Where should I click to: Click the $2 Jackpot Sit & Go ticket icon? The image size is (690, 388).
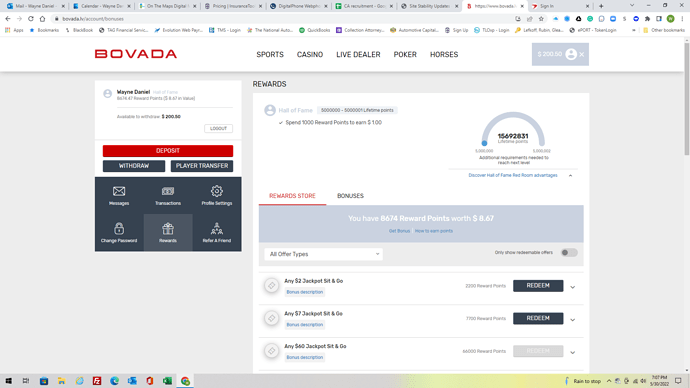point(272,286)
